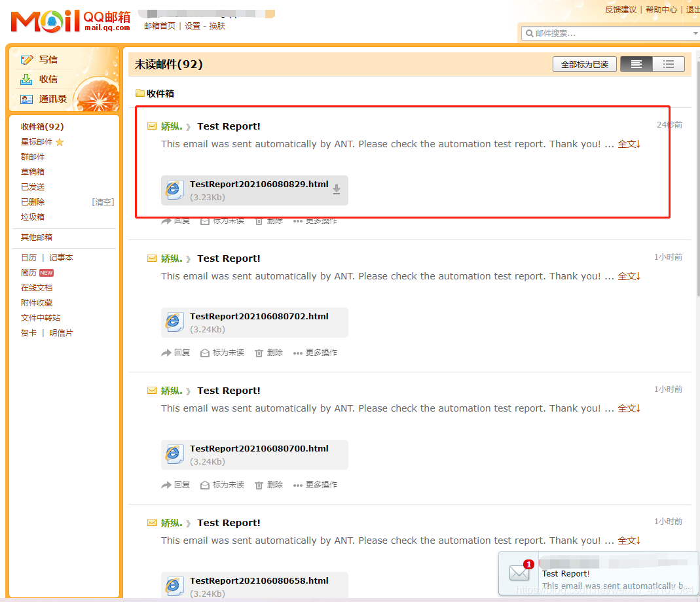The width and height of the screenshot is (700, 602).
Task: Click sender 娇纵 of TestReport202106080700 email
Action: point(172,391)
